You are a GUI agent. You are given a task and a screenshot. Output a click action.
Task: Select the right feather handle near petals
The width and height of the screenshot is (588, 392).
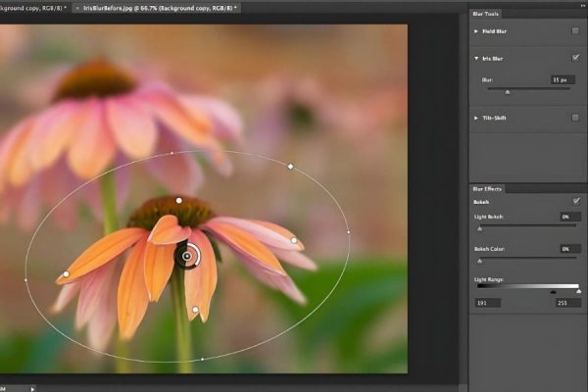tap(294, 240)
